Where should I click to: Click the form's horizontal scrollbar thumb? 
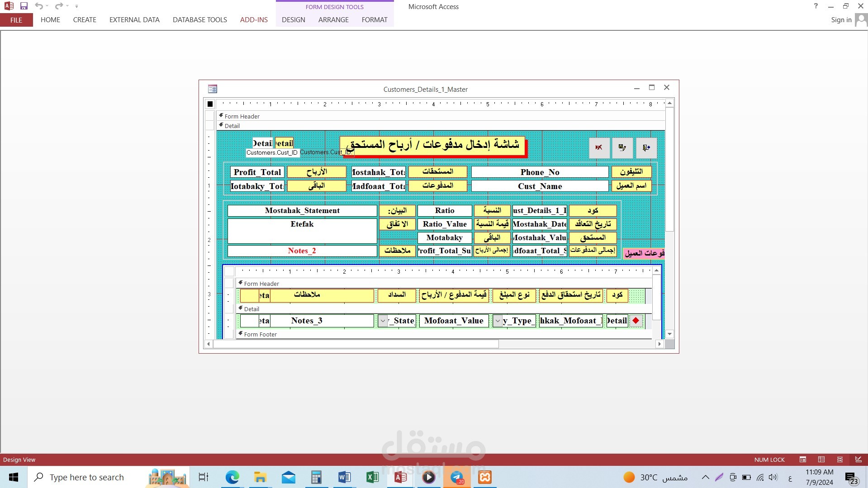tap(356, 344)
